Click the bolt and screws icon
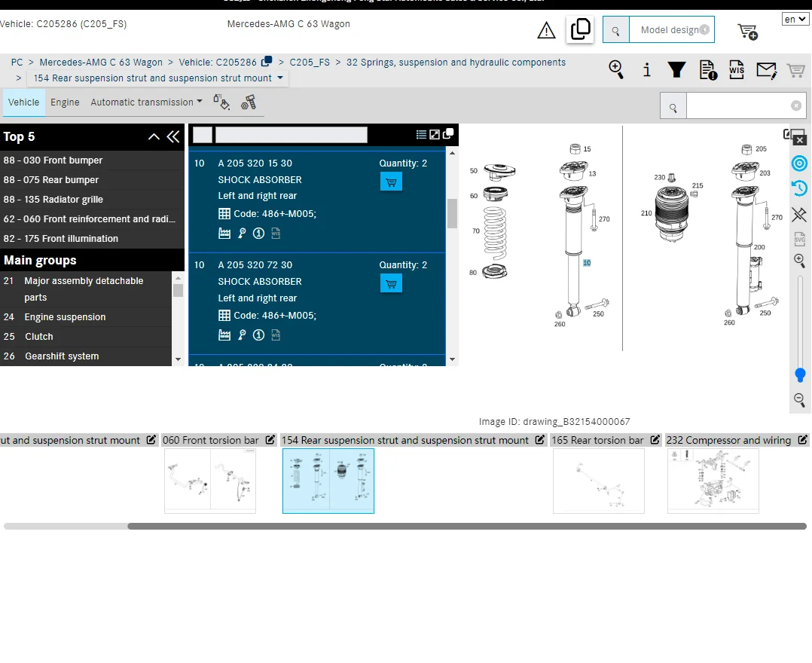Screen dimensions: 812x663 249,102
